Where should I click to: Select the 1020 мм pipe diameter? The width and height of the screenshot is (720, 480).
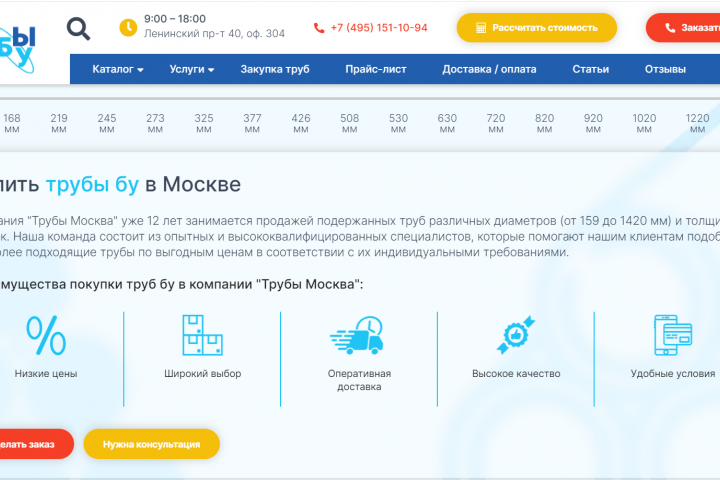[x=644, y=123]
